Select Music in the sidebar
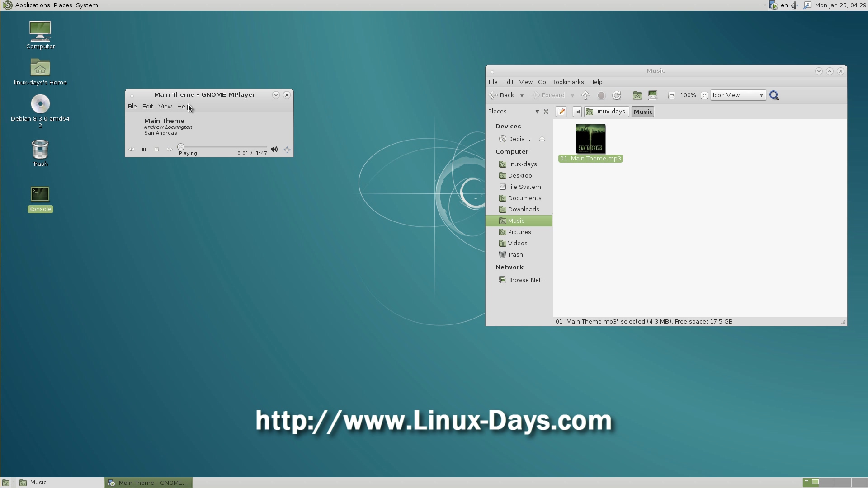Viewport: 868px width, 488px height. click(x=519, y=221)
